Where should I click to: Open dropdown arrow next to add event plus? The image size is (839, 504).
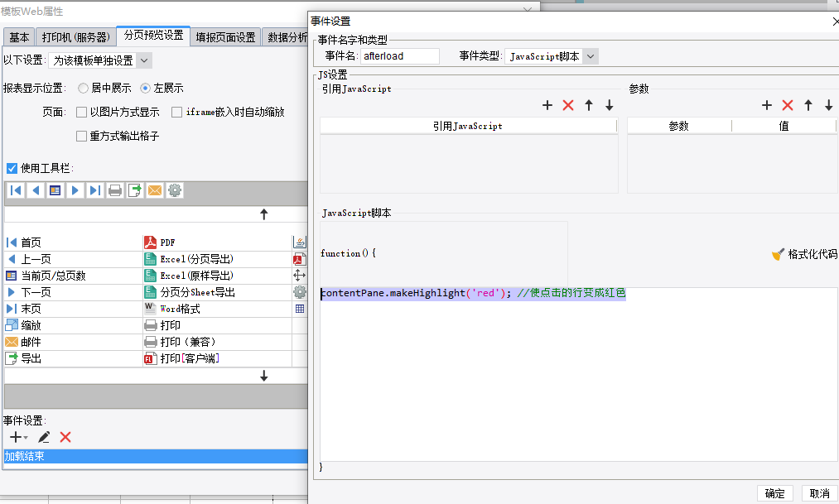pos(26,438)
